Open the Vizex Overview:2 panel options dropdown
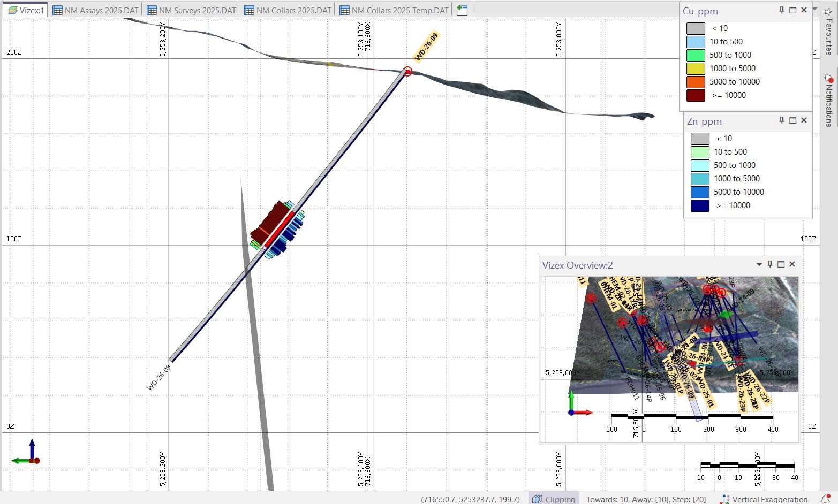 coord(759,264)
